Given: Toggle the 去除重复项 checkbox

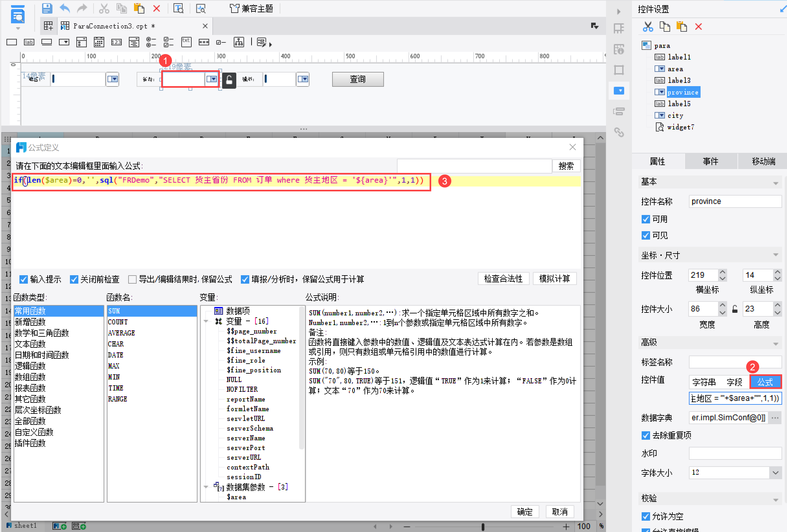Looking at the screenshot, I should point(646,436).
